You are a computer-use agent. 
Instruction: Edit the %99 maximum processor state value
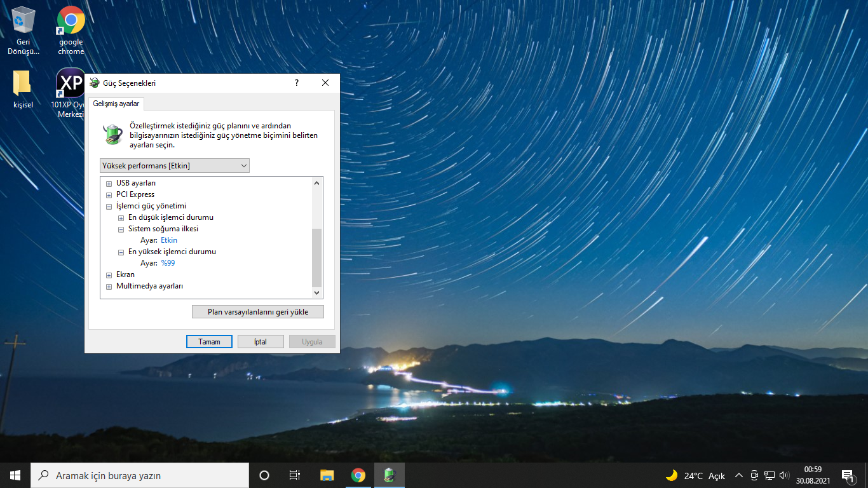pyautogui.click(x=168, y=263)
